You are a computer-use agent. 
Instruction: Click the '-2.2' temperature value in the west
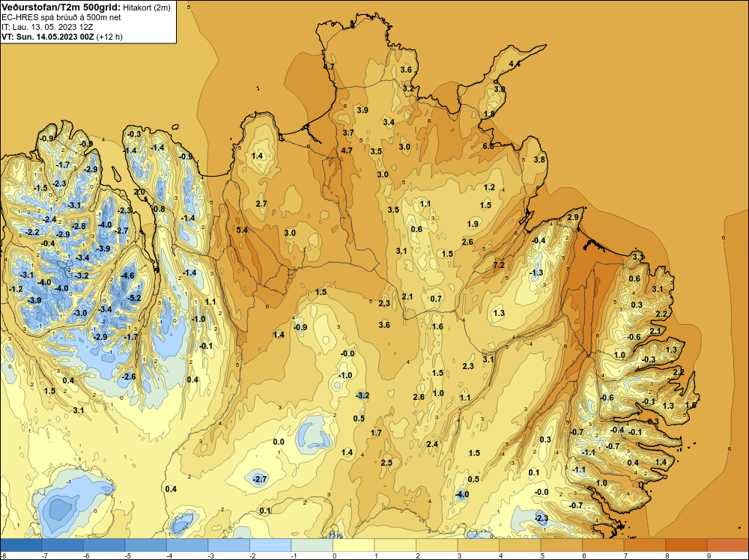[32, 232]
